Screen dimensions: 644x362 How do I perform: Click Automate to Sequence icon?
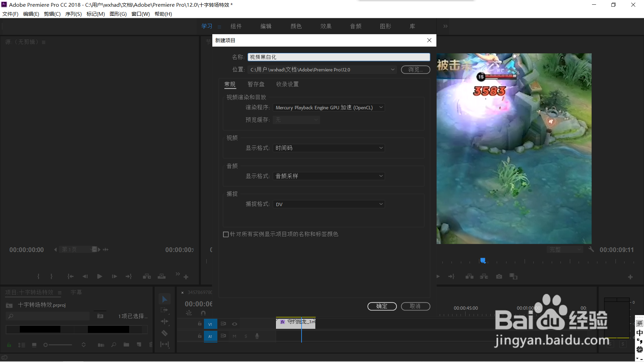(x=101, y=345)
